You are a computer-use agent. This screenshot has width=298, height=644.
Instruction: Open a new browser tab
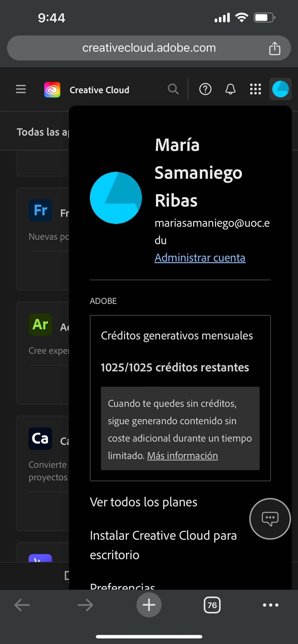coord(149,605)
